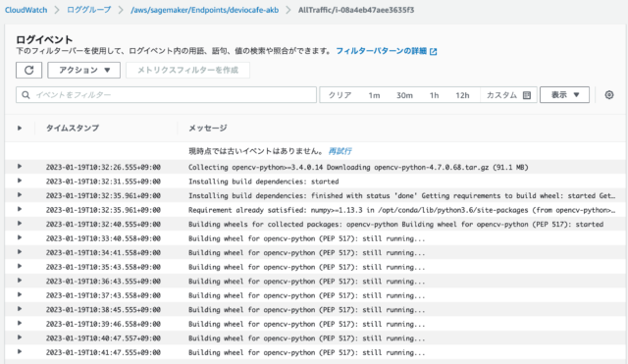Click the メッセージ column header
The image size is (628, 364).
[x=208, y=129]
